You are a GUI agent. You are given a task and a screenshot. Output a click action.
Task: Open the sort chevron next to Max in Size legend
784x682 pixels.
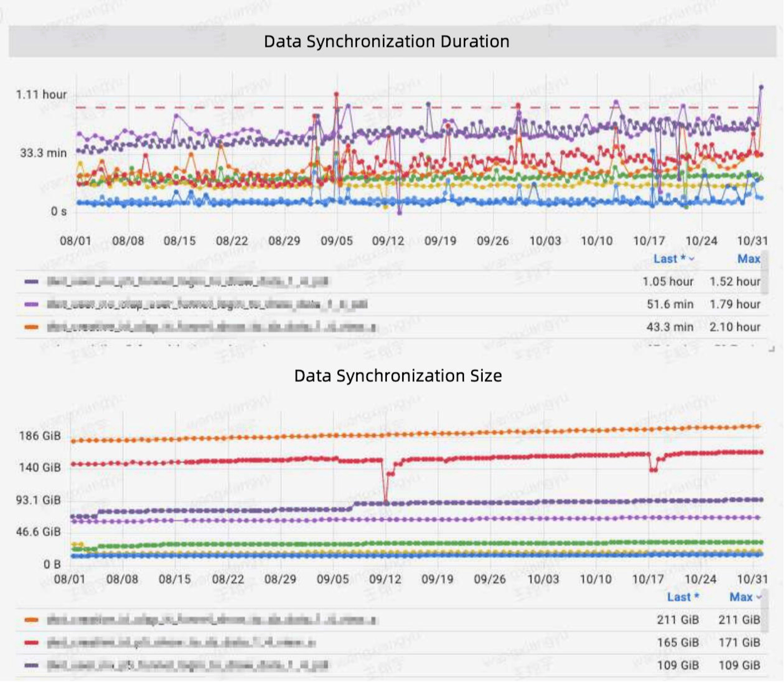pos(758,597)
